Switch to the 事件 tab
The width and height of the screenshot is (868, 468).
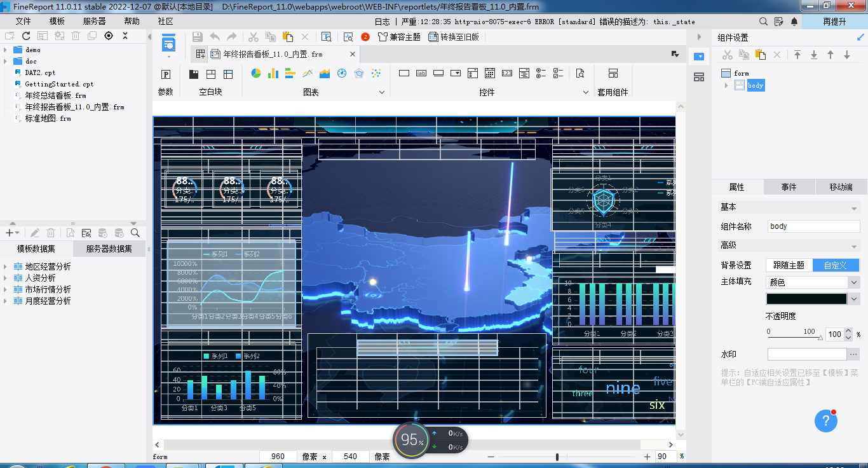789,187
